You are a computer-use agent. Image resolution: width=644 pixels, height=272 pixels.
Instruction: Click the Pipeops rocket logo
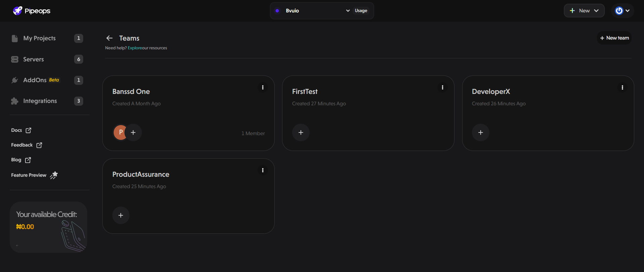pos(17,11)
